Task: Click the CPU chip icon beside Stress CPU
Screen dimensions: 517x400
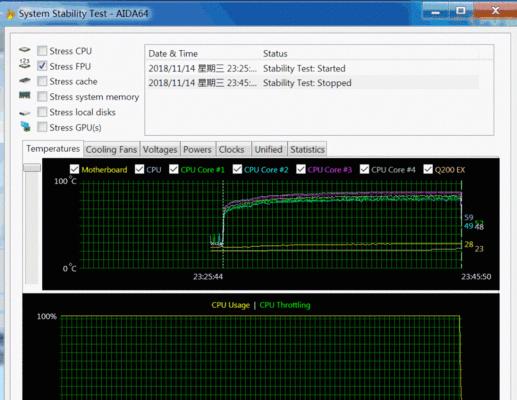Action: 25,50
